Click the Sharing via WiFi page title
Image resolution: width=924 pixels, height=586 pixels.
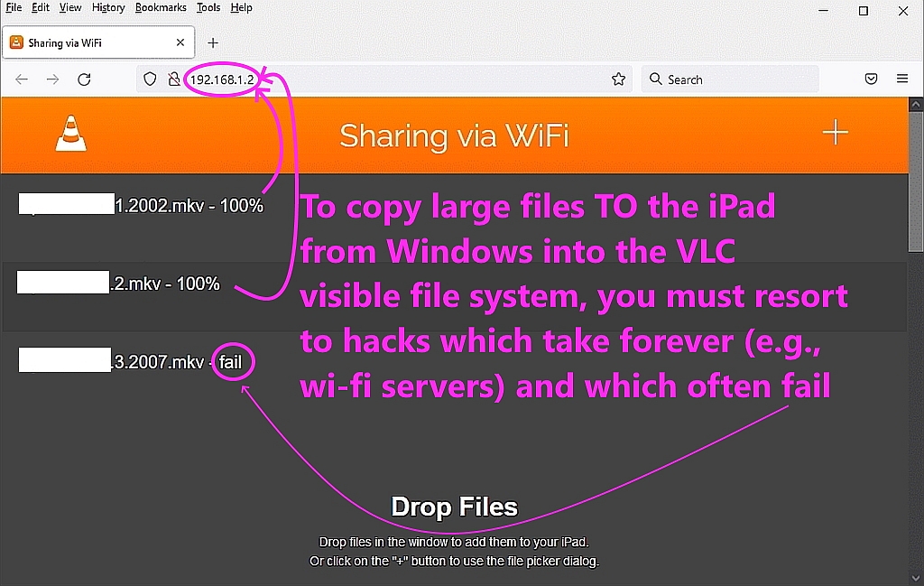[454, 135]
